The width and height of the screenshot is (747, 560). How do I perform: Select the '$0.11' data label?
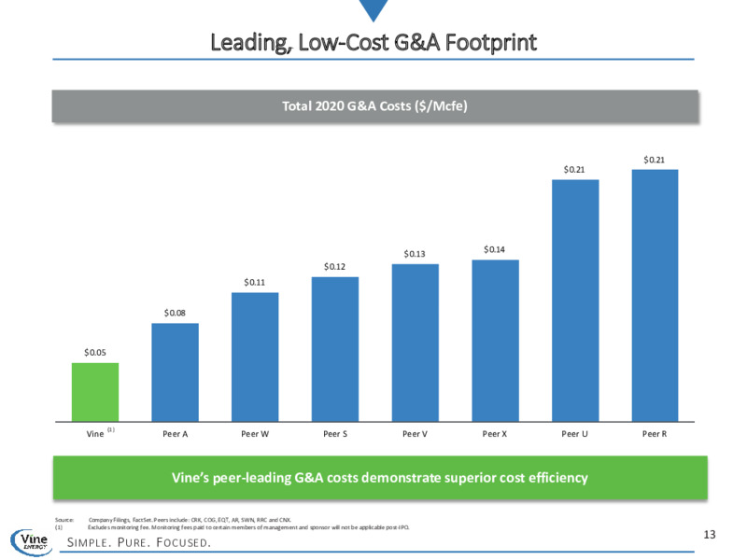(254, 283)
